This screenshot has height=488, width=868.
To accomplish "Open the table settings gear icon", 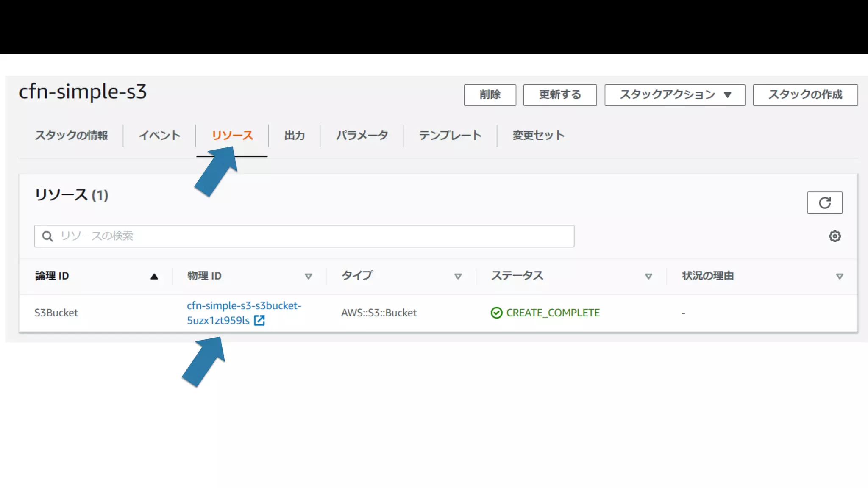I will 835,236.
